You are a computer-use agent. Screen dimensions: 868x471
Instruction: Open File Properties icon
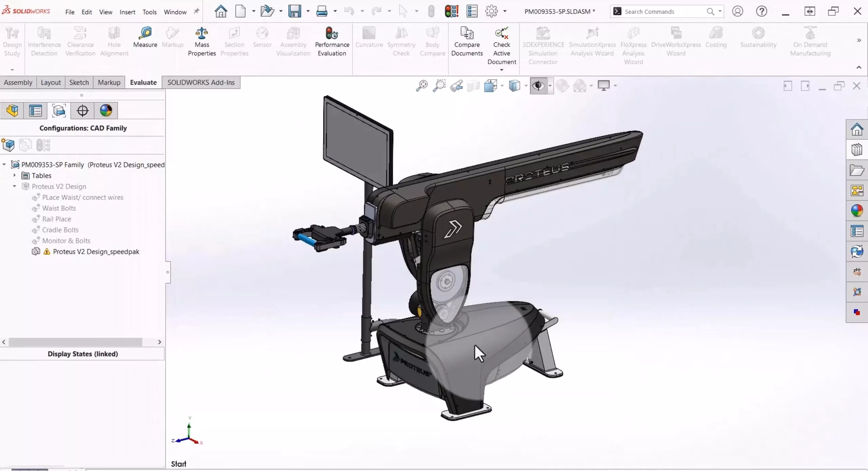[472, 11]
